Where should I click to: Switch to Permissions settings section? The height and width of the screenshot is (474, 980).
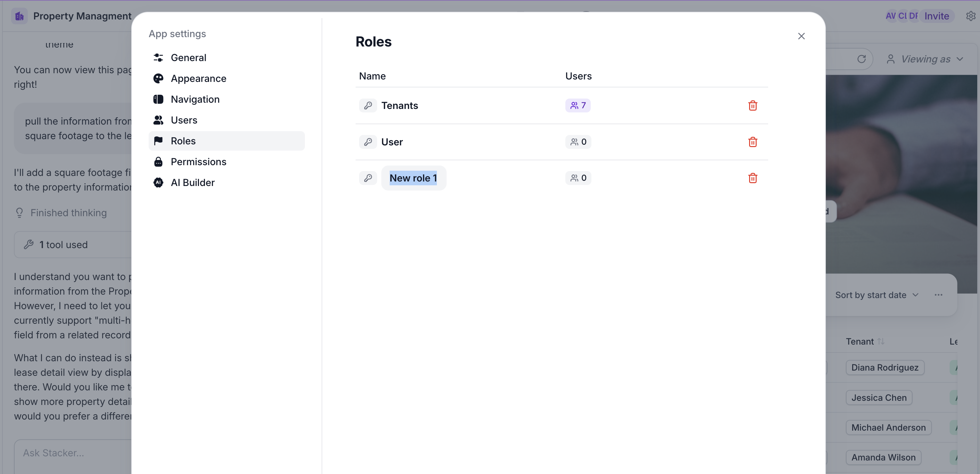198,162
